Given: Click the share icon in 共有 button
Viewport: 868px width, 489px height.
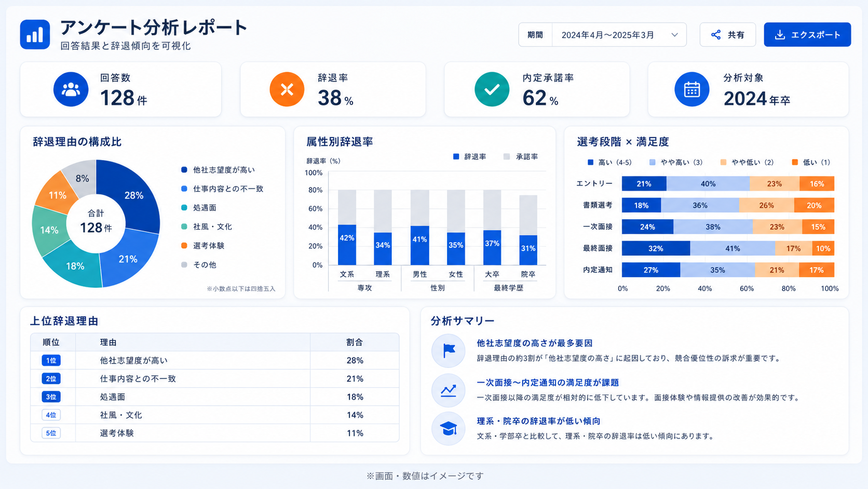Looking at the screenshot, I should (x=716, y=35).
